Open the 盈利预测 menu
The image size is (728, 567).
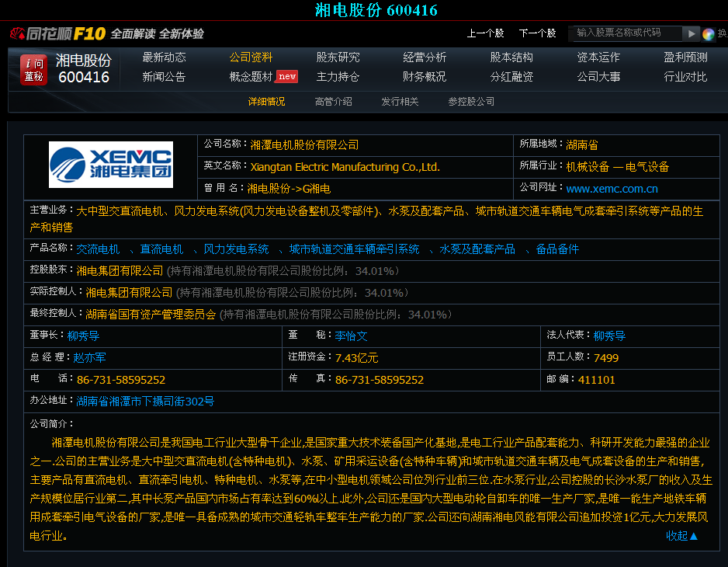click(685, 57)
